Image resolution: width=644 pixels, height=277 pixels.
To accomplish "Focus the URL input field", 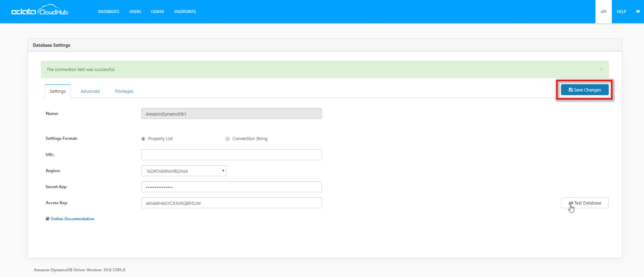I will click(231, 155).
